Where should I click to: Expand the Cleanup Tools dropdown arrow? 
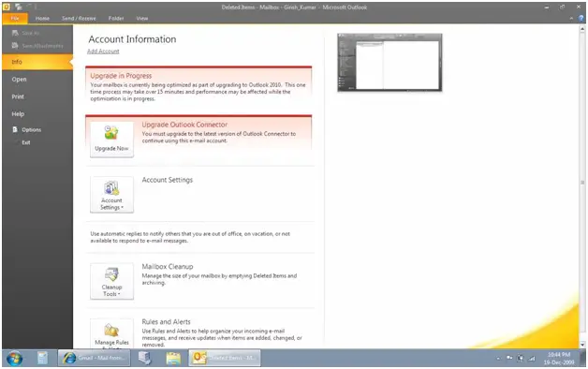[119, 294]
